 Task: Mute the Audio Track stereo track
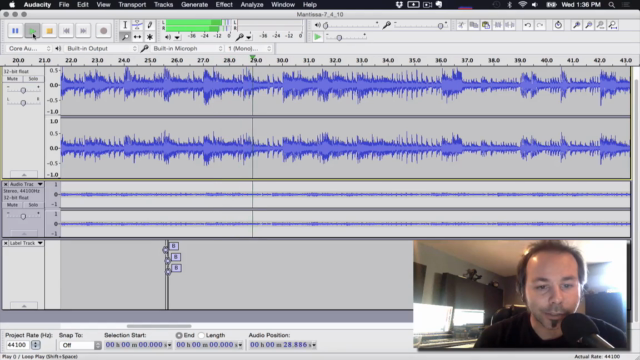[x=12, y=204]
